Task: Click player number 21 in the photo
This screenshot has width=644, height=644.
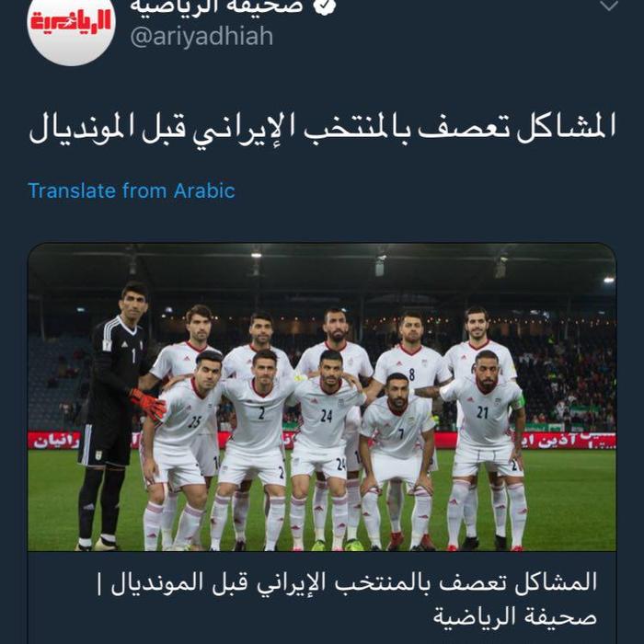Action: point(489,450)
